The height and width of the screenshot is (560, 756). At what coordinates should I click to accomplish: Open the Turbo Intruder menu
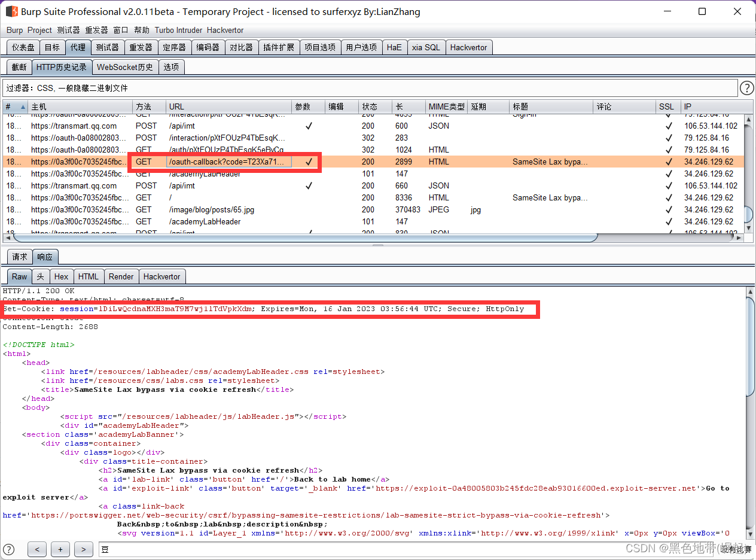click(x=178, y=30)
